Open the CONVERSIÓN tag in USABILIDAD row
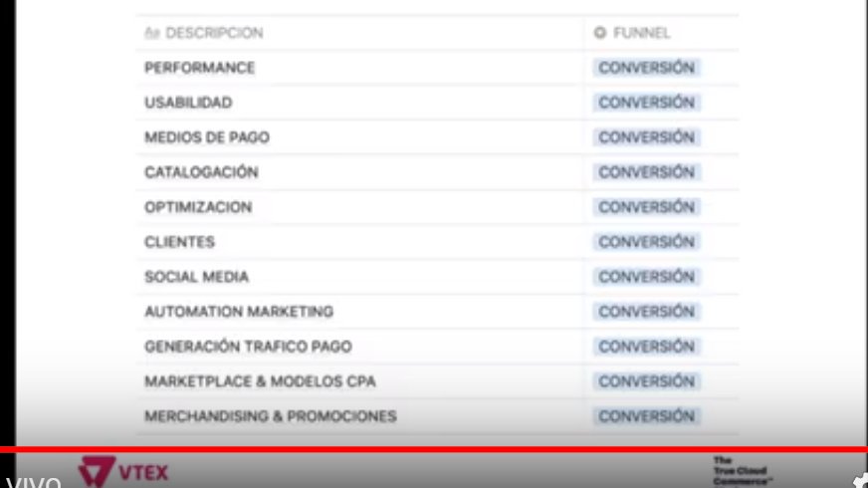 click(647, 103)
